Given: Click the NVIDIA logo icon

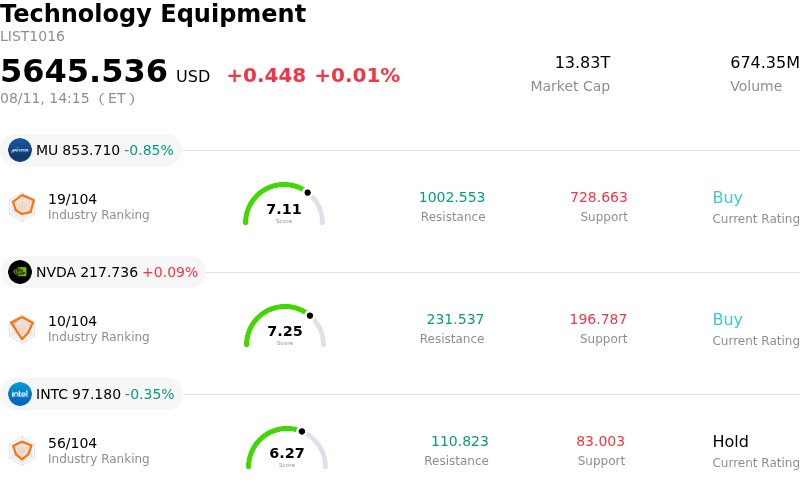Looking at the screenshot, I should click(20, 273).
